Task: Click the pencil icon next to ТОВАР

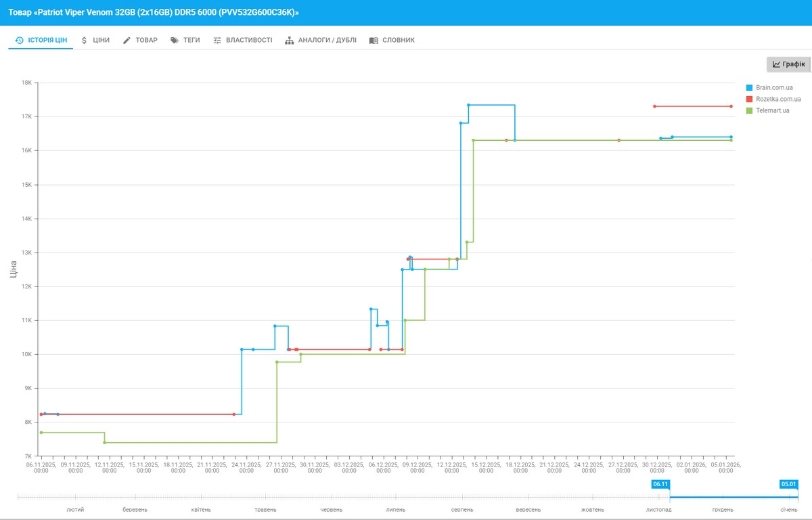Action: tap(127, 40)
